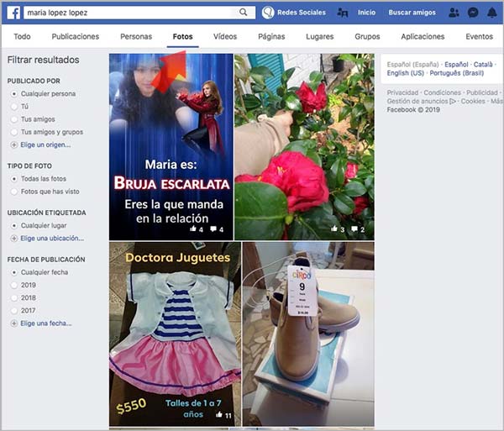Click the search magnifier icon
This screenshot has height=431, width=504.
(244, 13)
